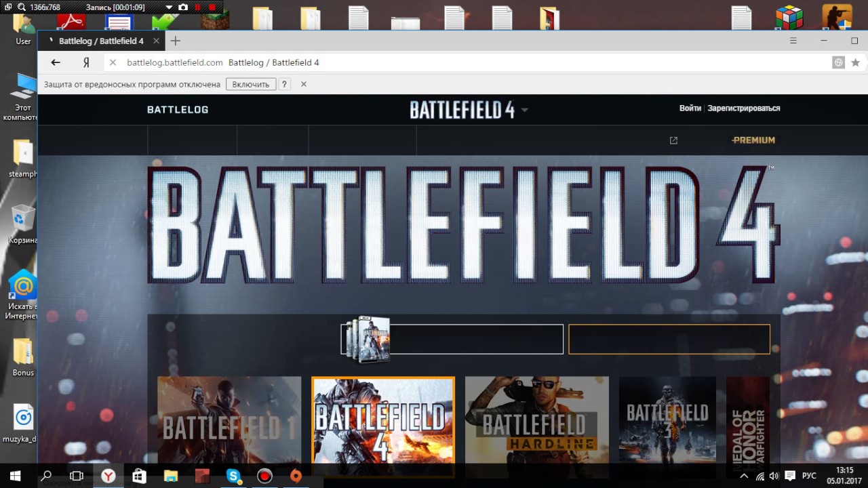Image resolution: width=868 pixels, height=488 pixels.
Task: Dismiss the malware protection notification bar
Action: [x=304, y=84]
